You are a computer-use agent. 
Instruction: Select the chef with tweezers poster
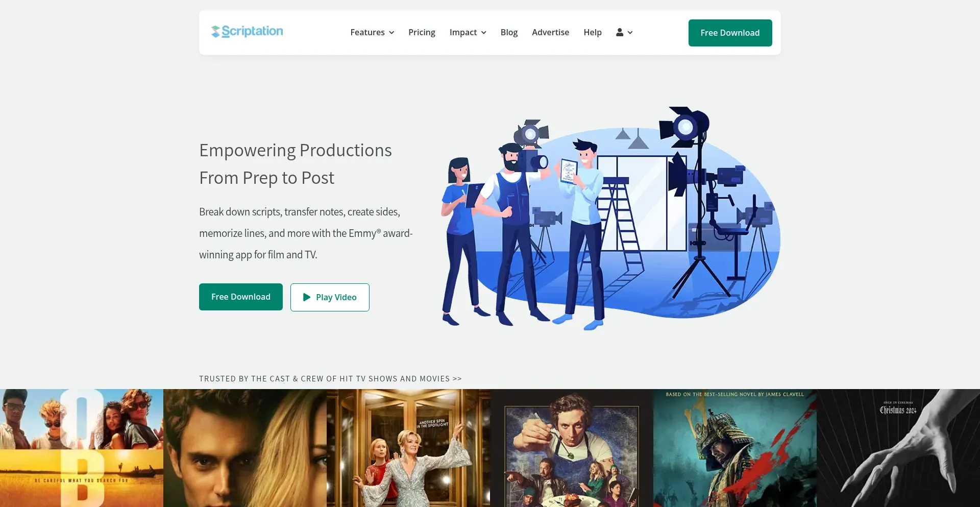(572, 448)
